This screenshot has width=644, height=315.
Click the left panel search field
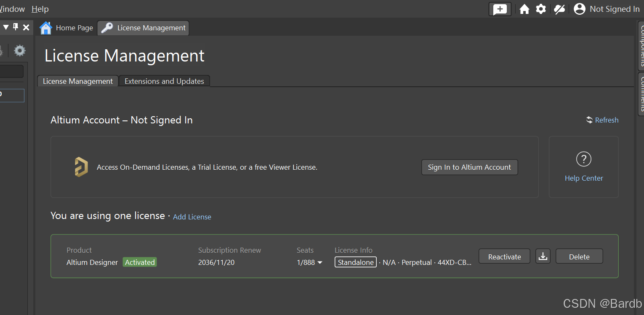click(12, 72)
